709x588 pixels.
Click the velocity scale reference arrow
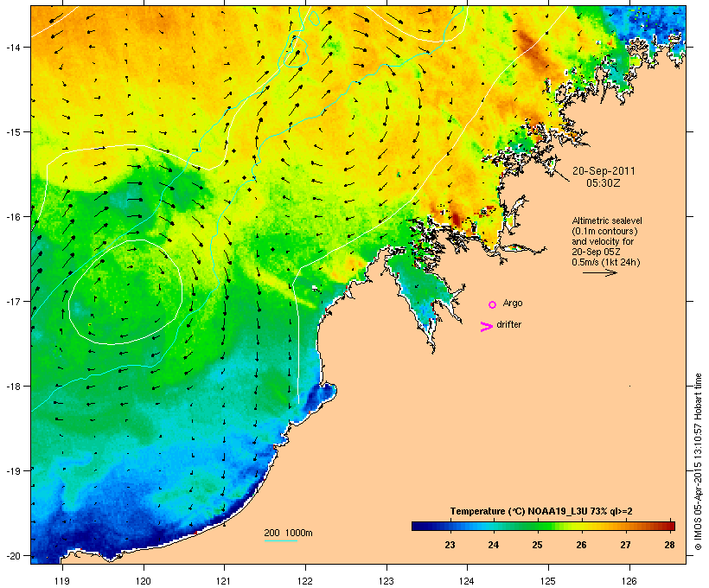point(599,272)
